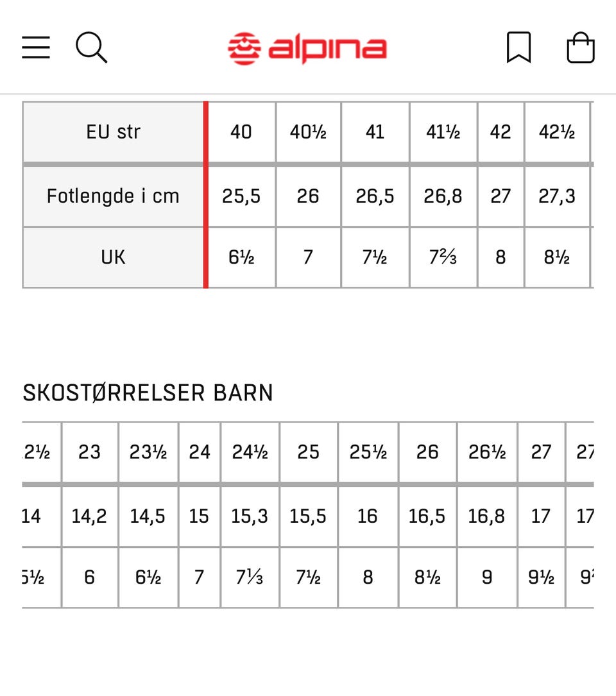616x696 pixels.
Task: Click the 26,8 foot length cell
Action: coord(443,196)
